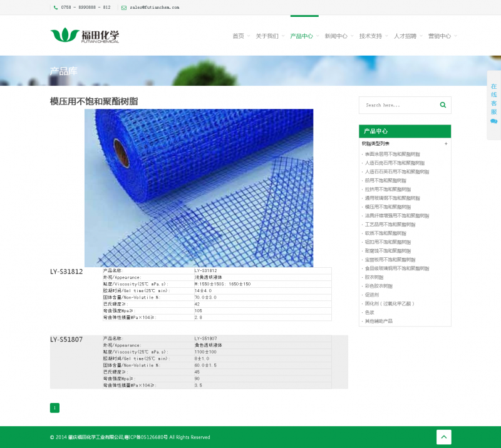The image size is (501, 448).
Task: Click the Futian Chemical logo
Action: coord(85,36)
